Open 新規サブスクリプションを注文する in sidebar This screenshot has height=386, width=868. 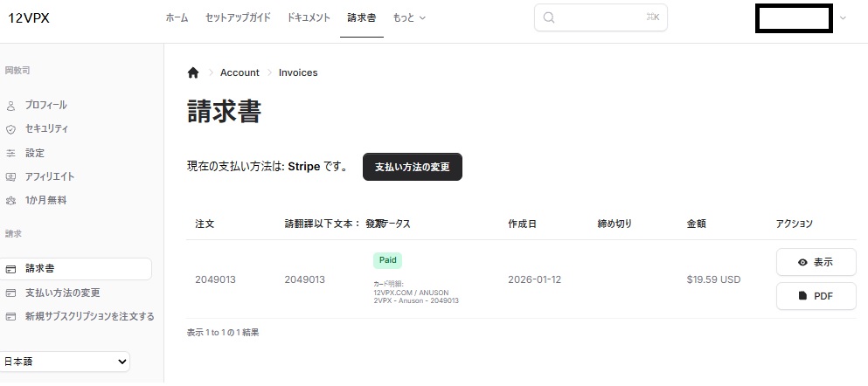click(89, 316)
